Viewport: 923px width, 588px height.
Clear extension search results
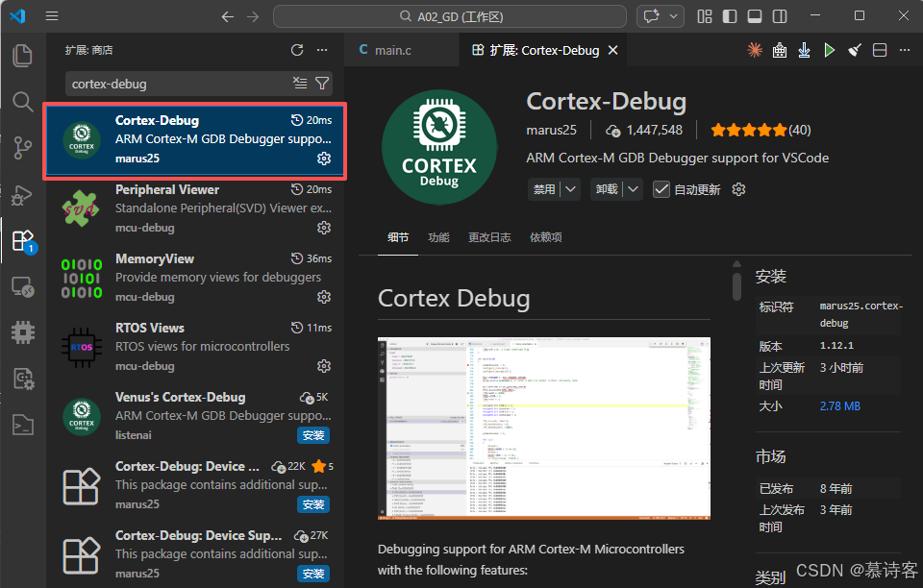pos(300,83)
